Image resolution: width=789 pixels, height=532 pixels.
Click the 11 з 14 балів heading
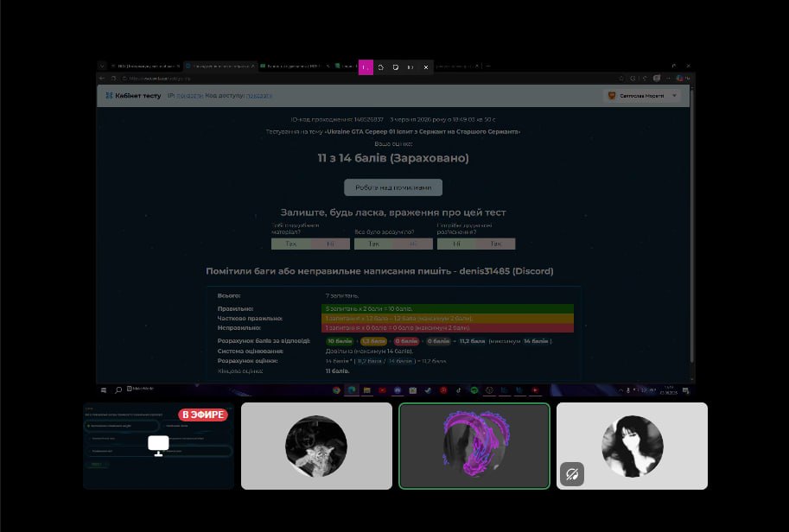pyautogui.click(x=393, y=158)
